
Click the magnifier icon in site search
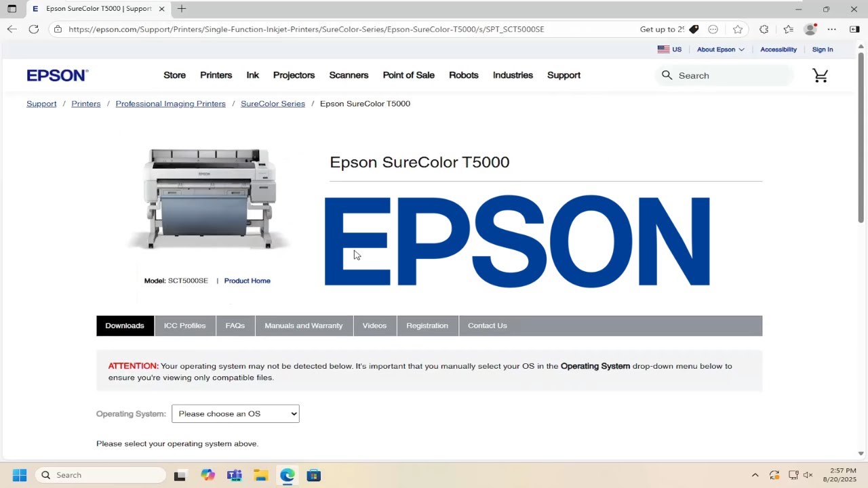point(667,75)
